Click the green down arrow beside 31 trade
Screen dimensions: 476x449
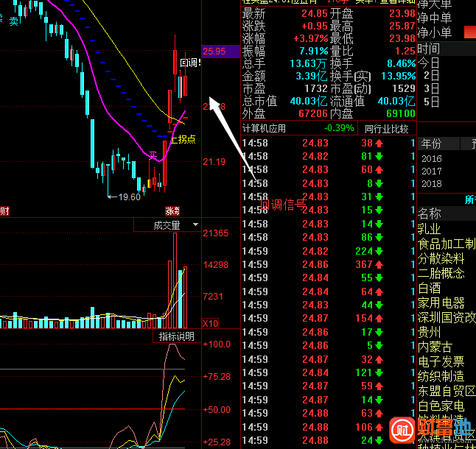(379, 197)
